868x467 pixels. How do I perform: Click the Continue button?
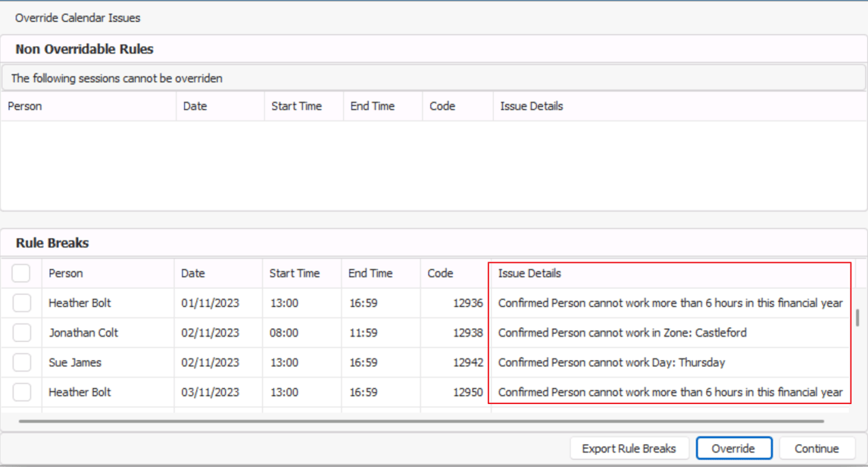[x=816, y=448]
